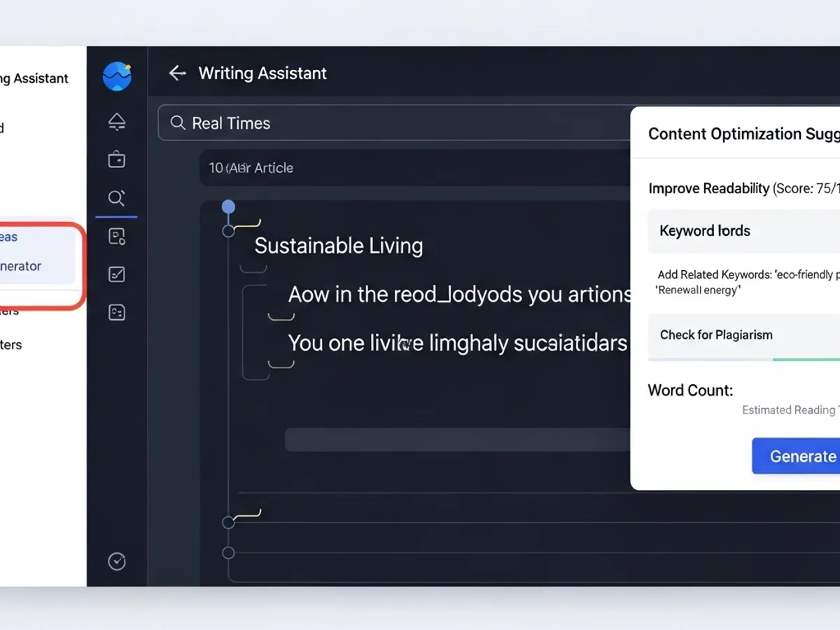840x630 pixels.
Task: Run Check for Plagiarism
Action: click(715, 335)
